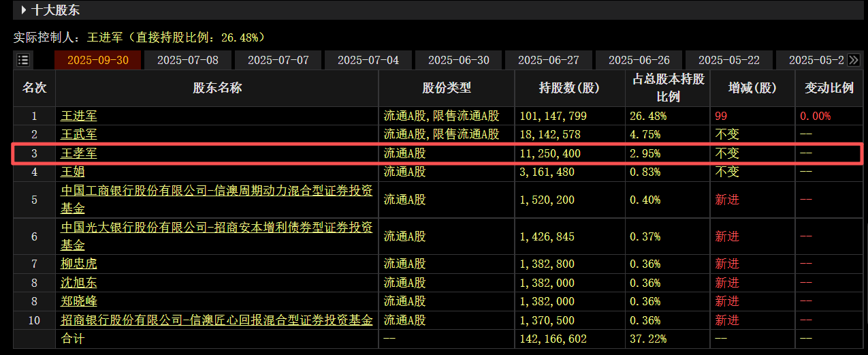Click the list view icon beside date tabs
This screenshot has width=868, height=355.
point(23,60)
